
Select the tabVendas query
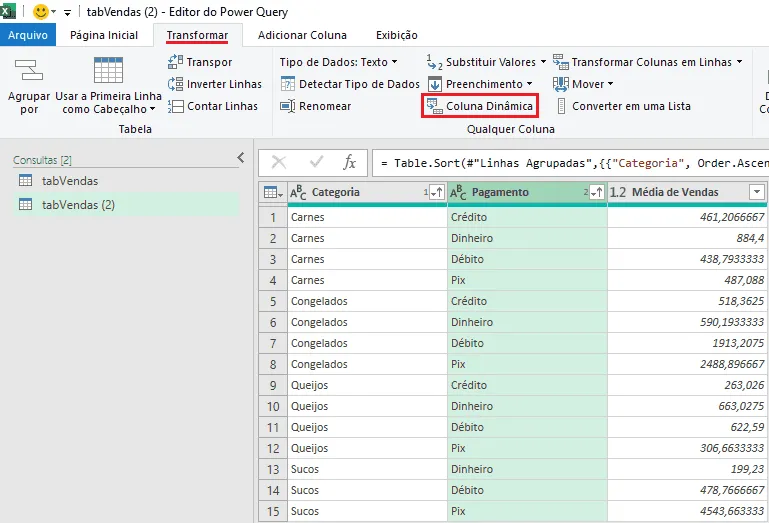126,181
